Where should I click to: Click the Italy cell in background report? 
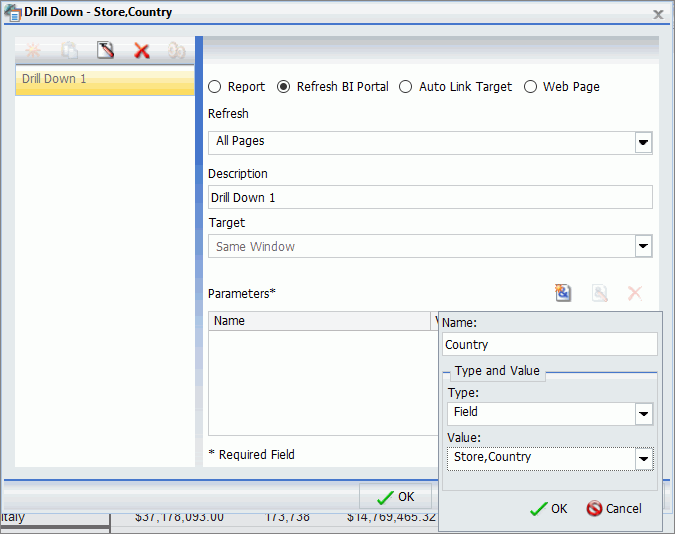click(x=55, y=518)
